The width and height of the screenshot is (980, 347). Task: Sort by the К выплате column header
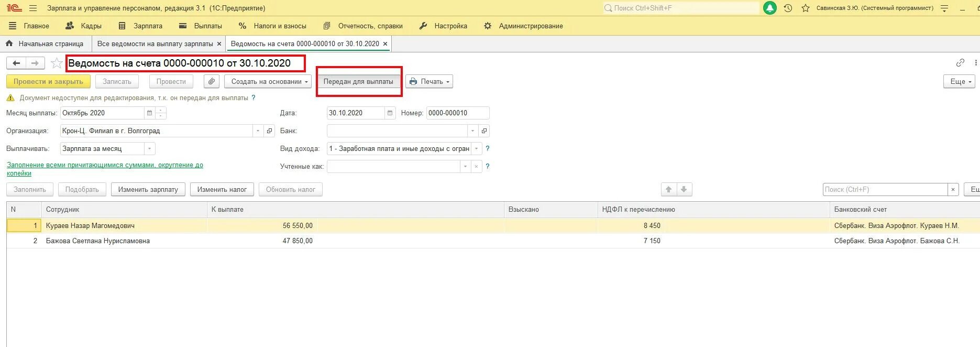tap(356, 209)
